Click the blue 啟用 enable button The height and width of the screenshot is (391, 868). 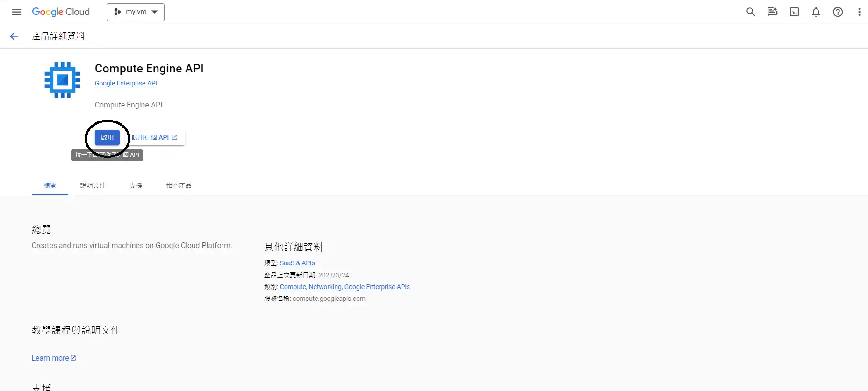coord(107,137)
